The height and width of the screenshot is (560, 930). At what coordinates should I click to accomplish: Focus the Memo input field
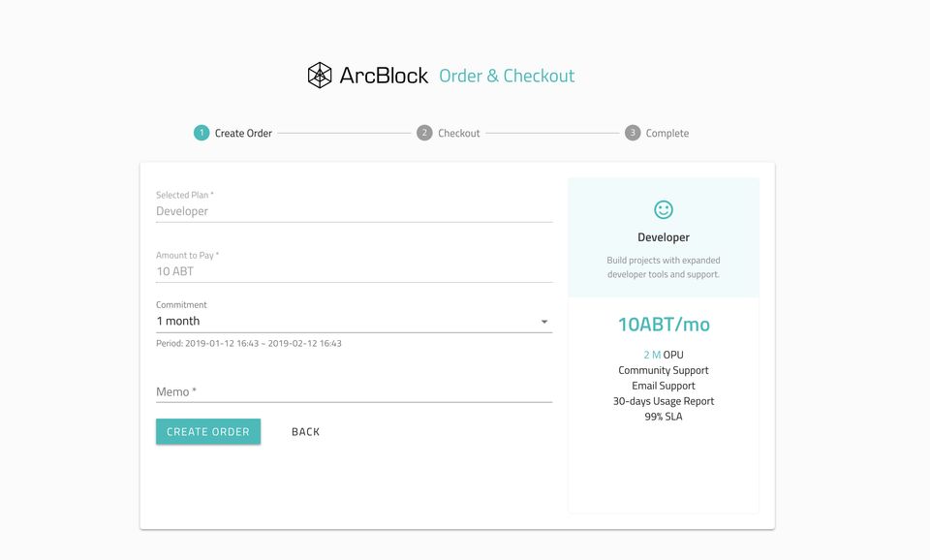[x=354, y=391]
